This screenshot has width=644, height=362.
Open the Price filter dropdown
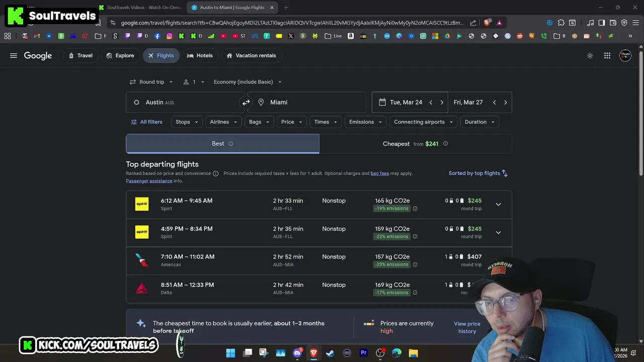pos(292,122)
